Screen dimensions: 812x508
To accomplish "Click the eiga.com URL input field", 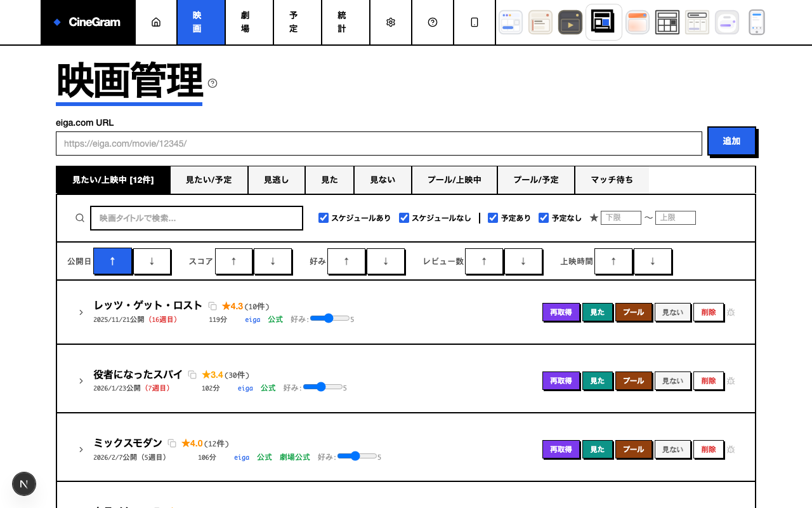I will 379,144.
